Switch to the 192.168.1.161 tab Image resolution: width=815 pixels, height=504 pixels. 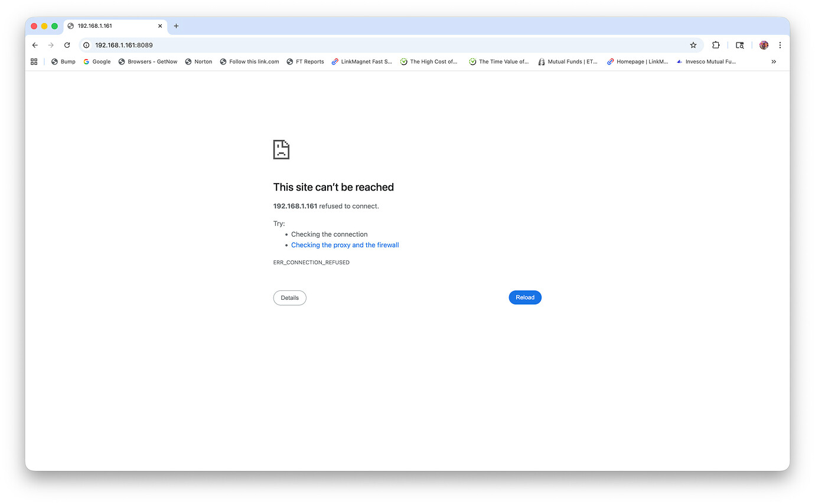coord(112,26)
